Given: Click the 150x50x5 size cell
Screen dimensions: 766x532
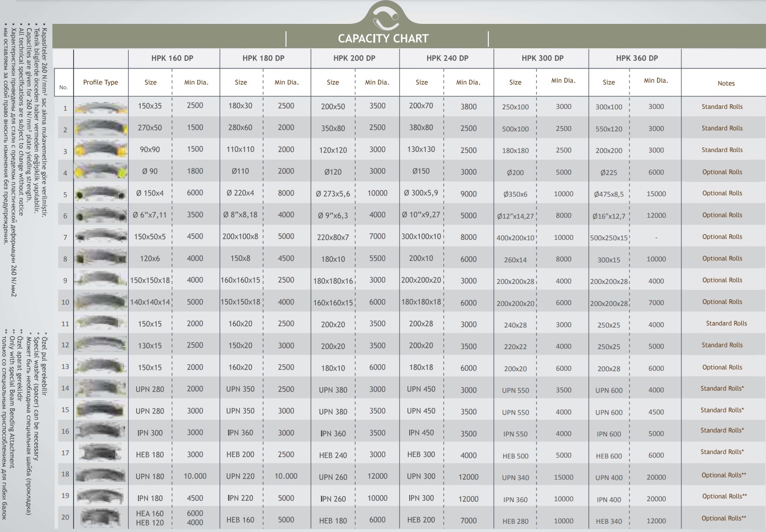Looking at the screenshot, I should pos(150,237).
